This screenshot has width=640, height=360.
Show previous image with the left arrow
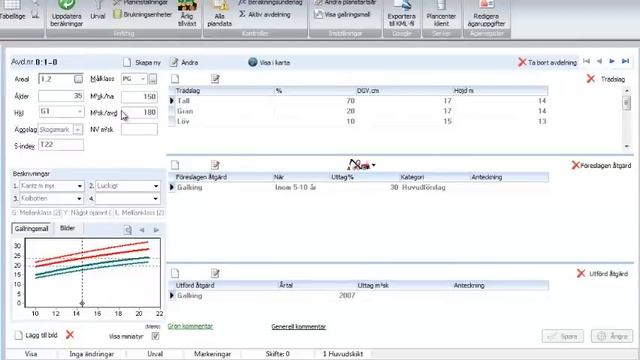click(x=142, y=230)
